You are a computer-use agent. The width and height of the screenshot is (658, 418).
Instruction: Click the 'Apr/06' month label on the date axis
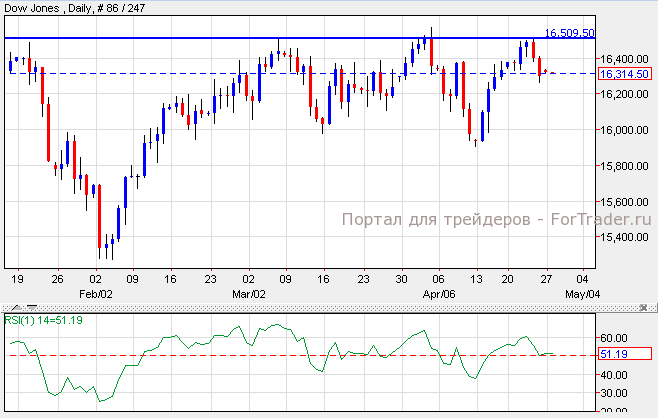click(439, 294)
